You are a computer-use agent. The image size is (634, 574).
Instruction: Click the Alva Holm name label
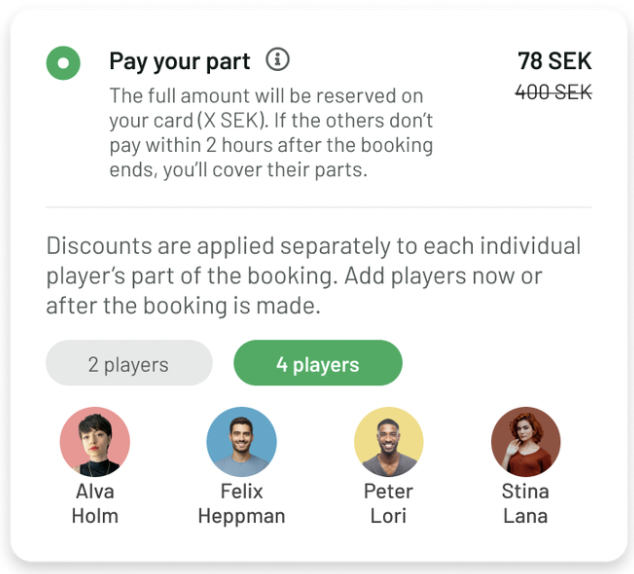point(96,504)
